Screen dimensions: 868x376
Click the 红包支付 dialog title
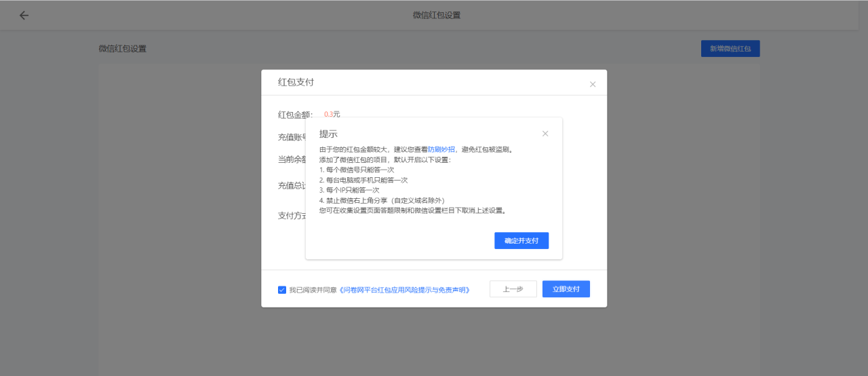[x=296, y=82]
